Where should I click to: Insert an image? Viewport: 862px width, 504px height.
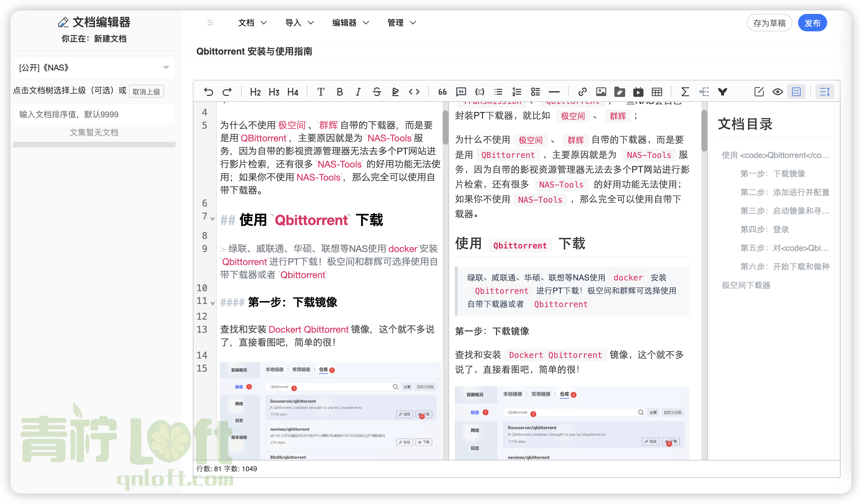click(x=601, y=92)
